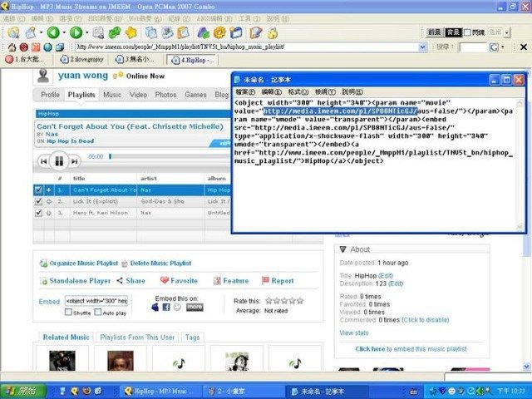532x399 pixels.
Task: Click the new page document toolbar icon
Action: click(31, 32)
